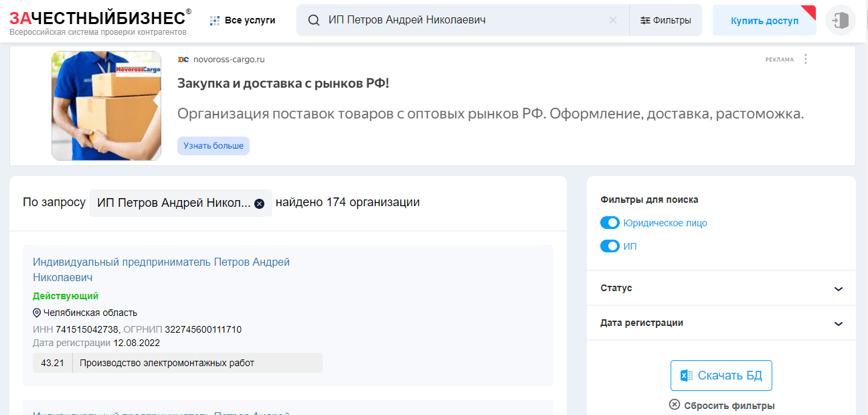Toggle the ИП filter switch
This screenshot has width=868, height=415.
610,246
